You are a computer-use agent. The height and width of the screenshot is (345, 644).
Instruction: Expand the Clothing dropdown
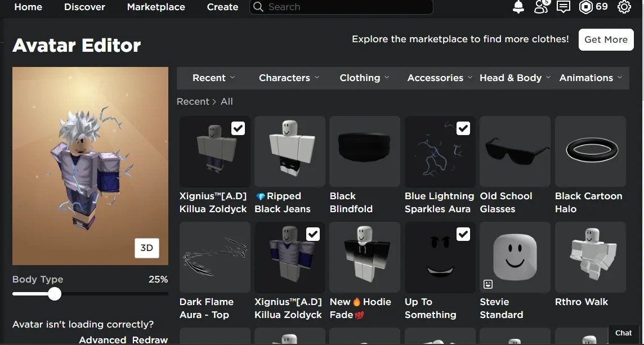coord(364,78)
